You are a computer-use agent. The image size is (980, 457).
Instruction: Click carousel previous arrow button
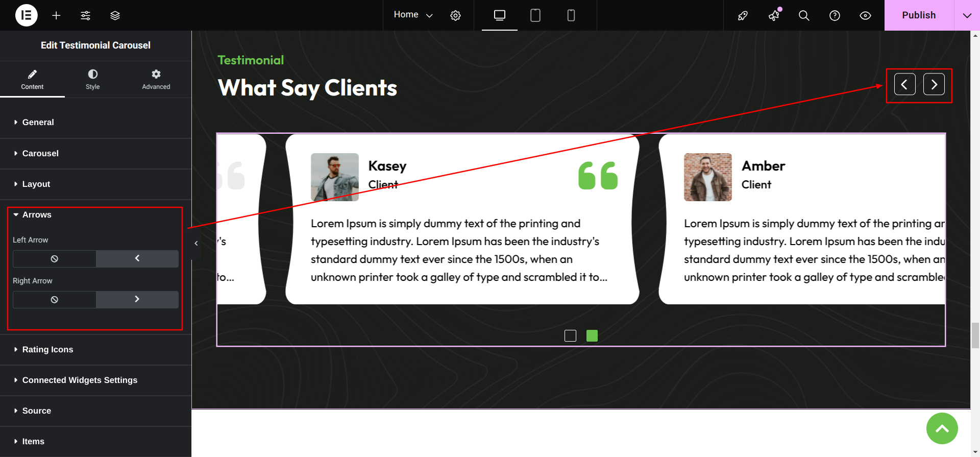(904, 84)
